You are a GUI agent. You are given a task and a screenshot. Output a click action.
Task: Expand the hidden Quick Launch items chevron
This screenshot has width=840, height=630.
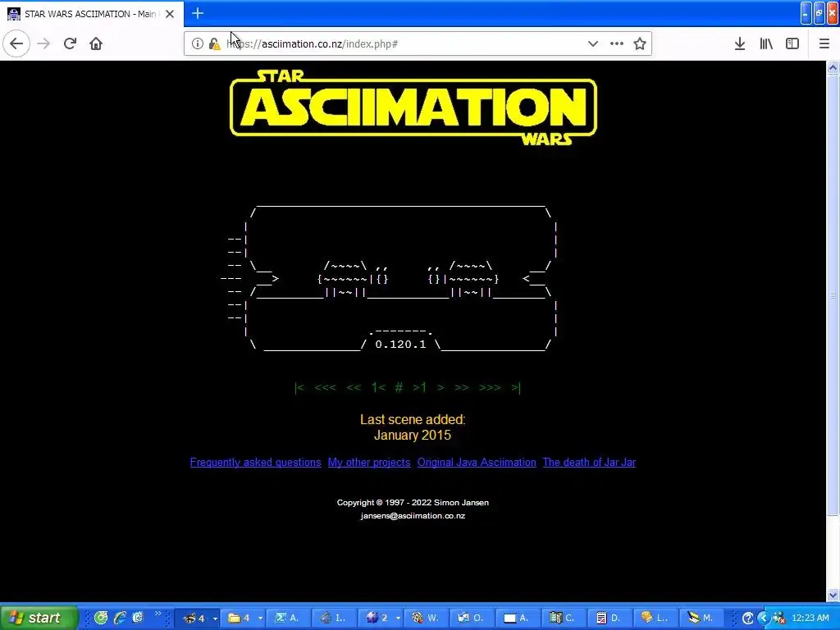point(157,614)
